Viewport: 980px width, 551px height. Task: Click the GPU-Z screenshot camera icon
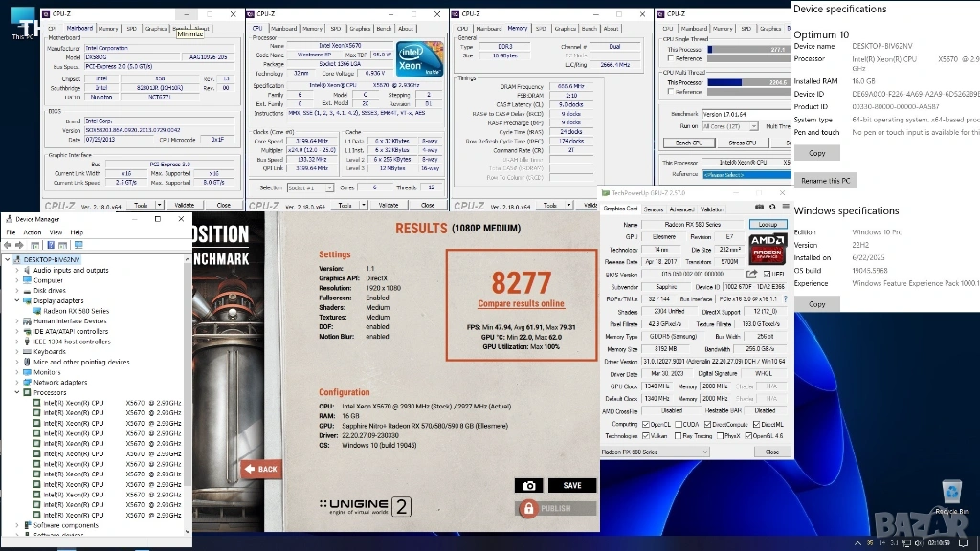click(758, 209)
